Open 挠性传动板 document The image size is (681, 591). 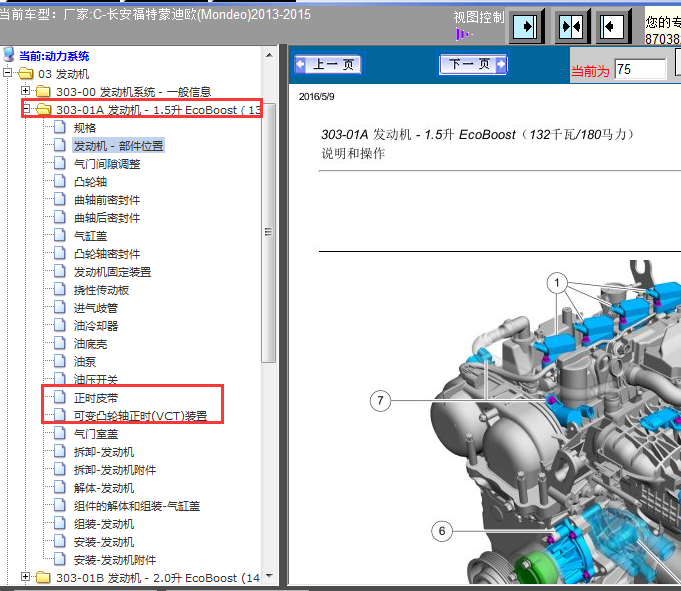click(x=101, y=290)
